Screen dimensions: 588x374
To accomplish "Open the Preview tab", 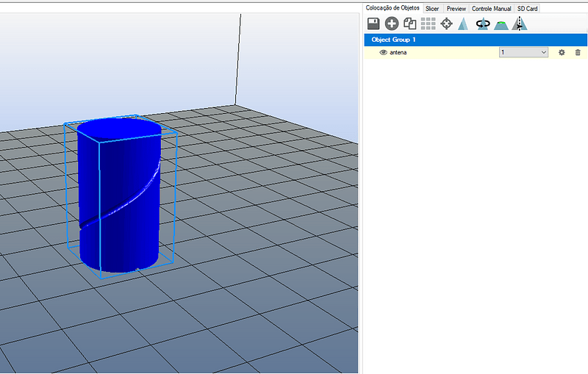I will click(456, 9).
